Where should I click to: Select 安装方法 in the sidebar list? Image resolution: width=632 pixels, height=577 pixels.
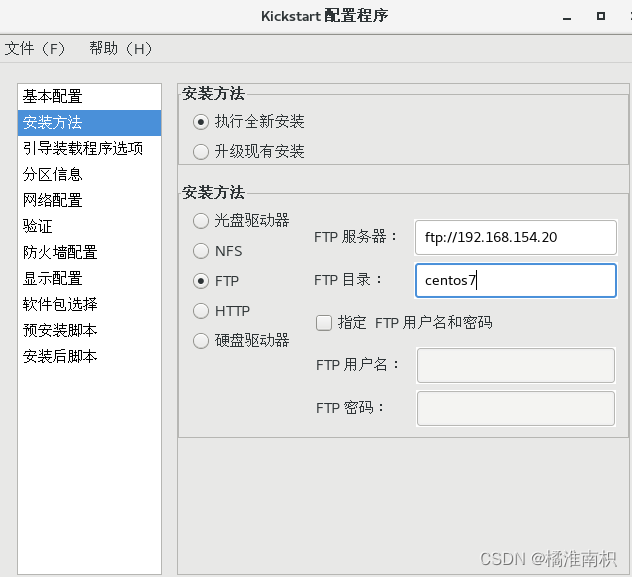[x=89, y=122]
